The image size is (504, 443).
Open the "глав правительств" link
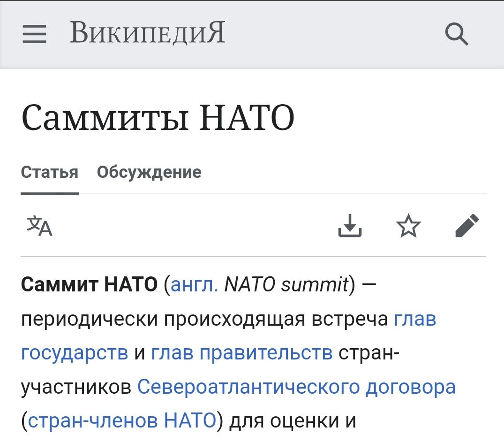pyautogui.click(x=242, y=353)
